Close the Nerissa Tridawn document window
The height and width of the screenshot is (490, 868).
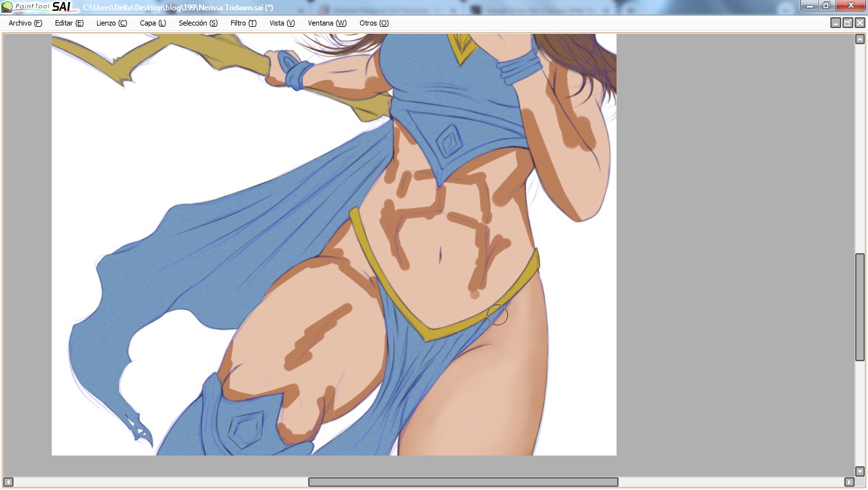click(x=860, y=23)
